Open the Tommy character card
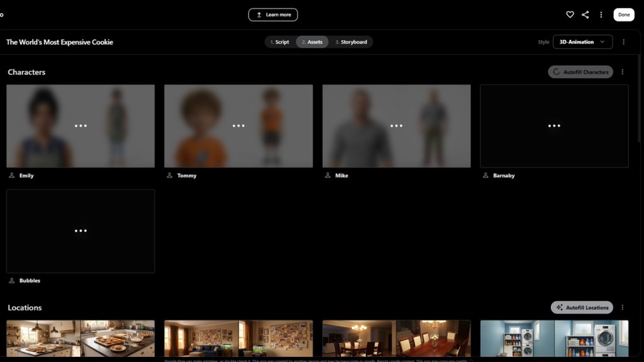Image resolution: width=644 pixels, height=362 pixels. pyautogui.click(x=238, y=126)
